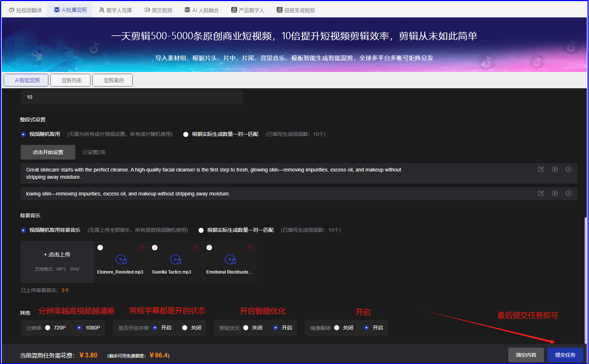Edit the first subtitle script entry
The width and height of the screenshot is (589, 364).
[x=541, y=169]
